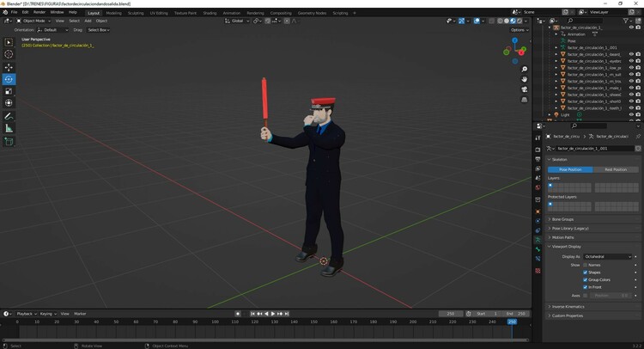
Task: Expand the Bone Groups panel
Action: pos(562,219)
